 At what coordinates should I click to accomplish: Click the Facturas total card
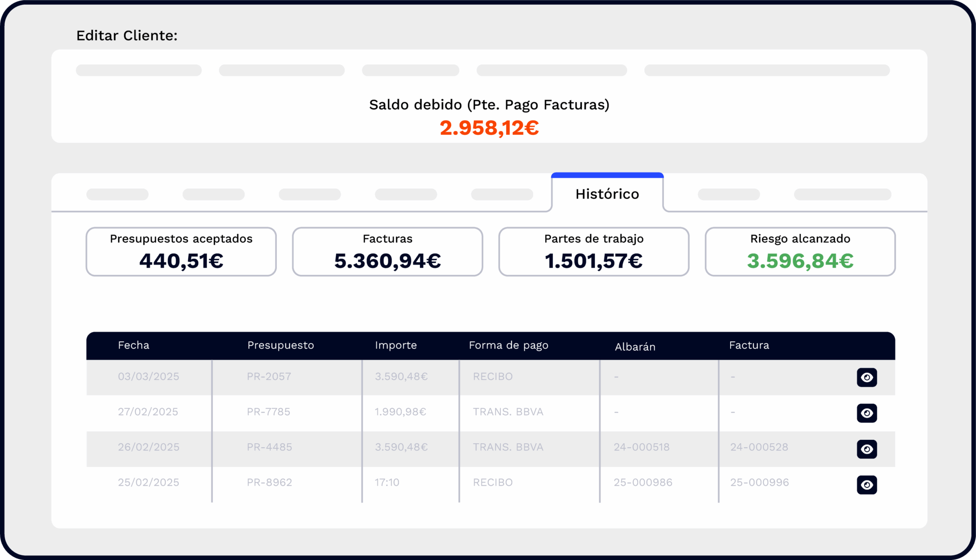(x=387, y=252)
